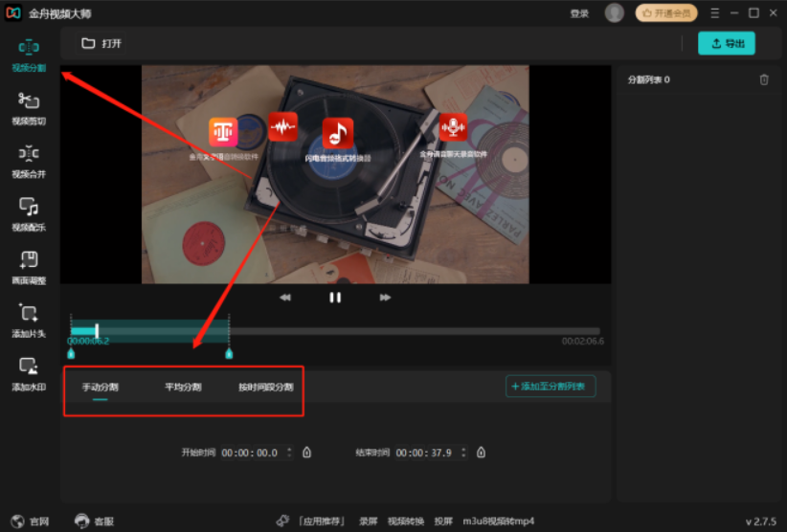Click the 视频转换 recommended app link
787x532 pixels.
tap(406, 521)
